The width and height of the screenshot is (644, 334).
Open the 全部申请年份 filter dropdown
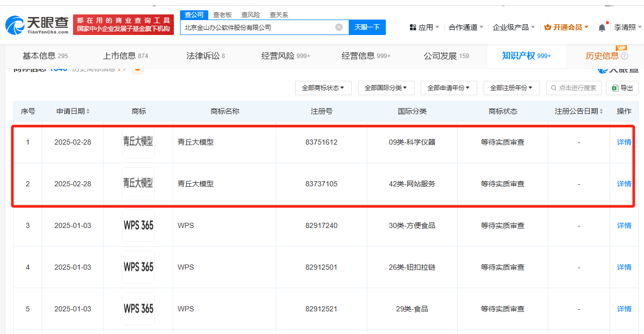pyautogui.click(x=449, y=88)
